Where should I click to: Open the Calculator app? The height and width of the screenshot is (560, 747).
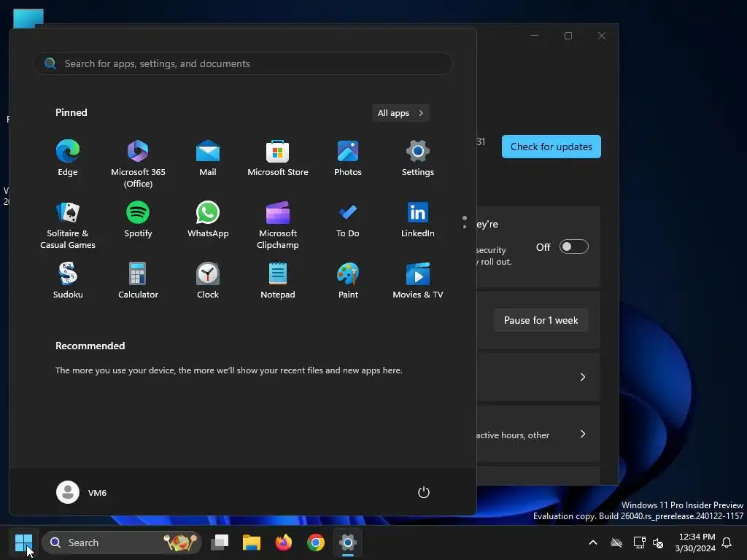point(138,281)
